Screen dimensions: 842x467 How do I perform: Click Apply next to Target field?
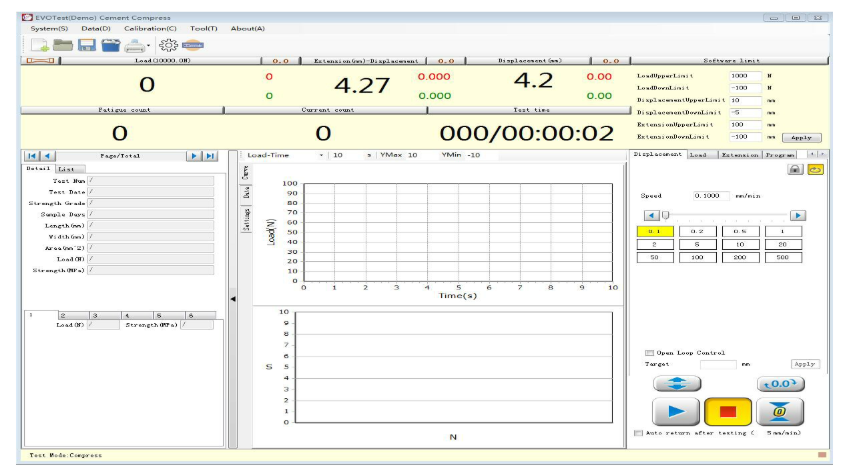(x=805, y=364)
